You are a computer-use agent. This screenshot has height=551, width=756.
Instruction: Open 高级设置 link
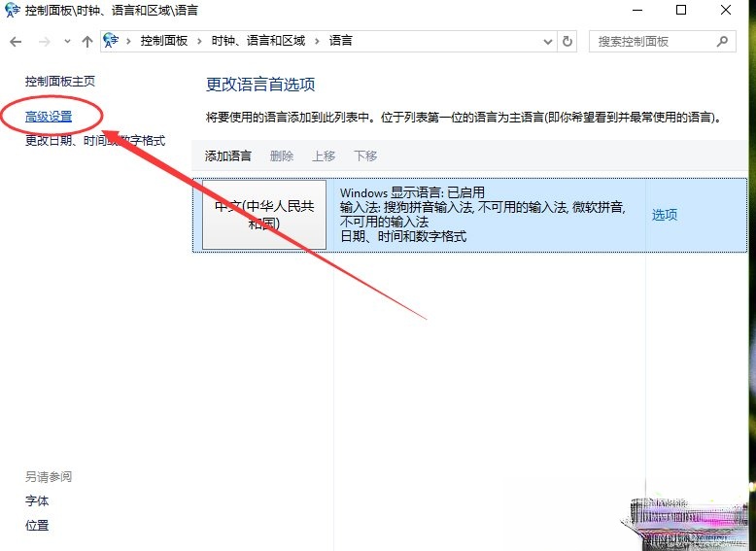[49, 117]
